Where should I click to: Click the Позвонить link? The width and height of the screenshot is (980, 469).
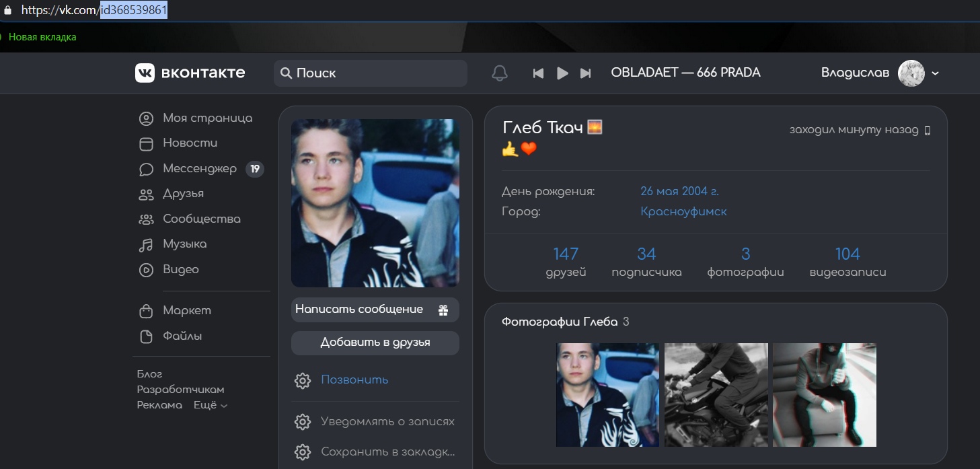[354, 380]
